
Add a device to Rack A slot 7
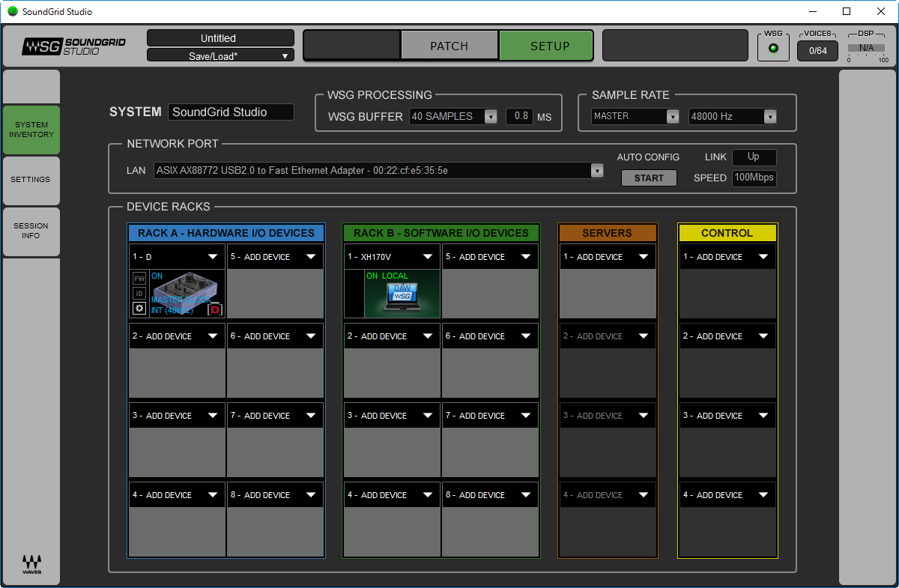coord(275,416)
